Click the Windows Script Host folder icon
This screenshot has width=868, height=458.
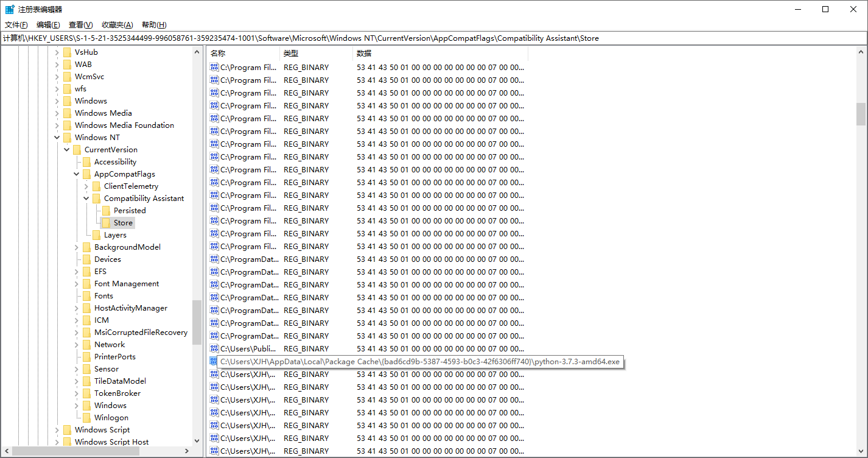point(67,442)
